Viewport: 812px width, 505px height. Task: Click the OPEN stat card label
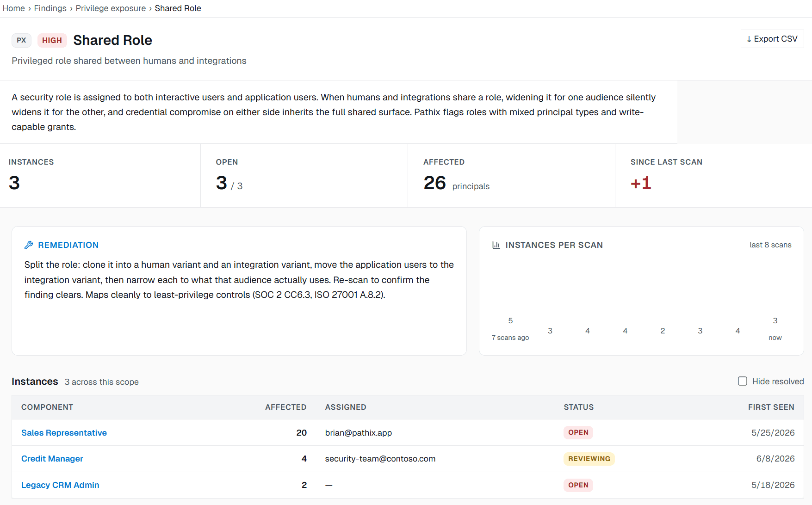tap(227, 162)
